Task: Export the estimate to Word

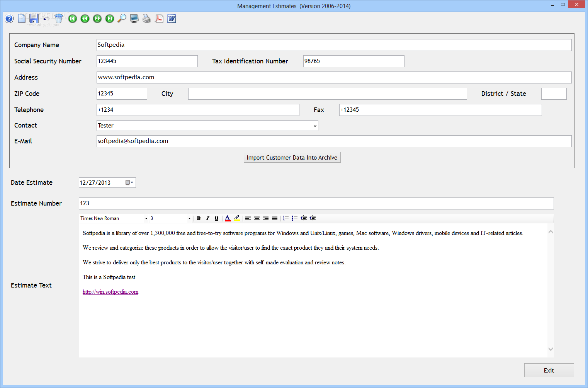Action: pos(172,19)
